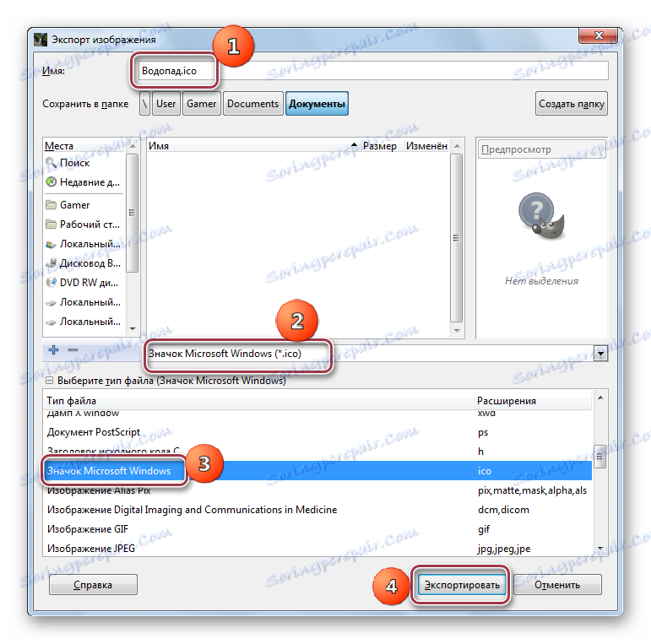The height and width of the screenshot is (644, 651).
Task: Select 'Документ PostScript' file type
Action: coord(317,432)
